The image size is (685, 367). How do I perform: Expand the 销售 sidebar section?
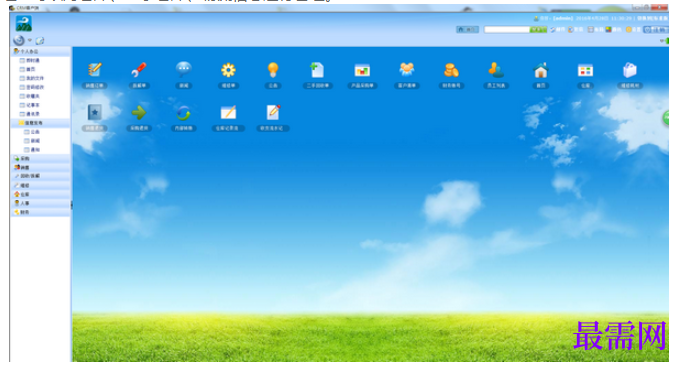(40, 167)
